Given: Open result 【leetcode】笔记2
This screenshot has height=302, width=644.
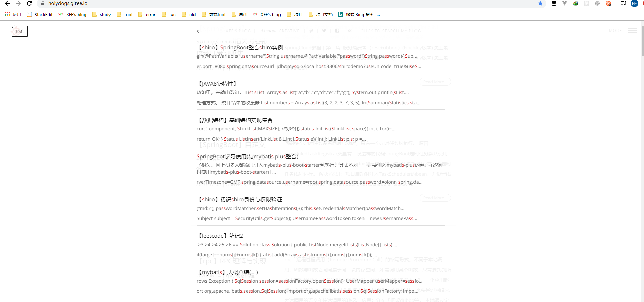Looking at the screenshot, I should tap(220, 236).
